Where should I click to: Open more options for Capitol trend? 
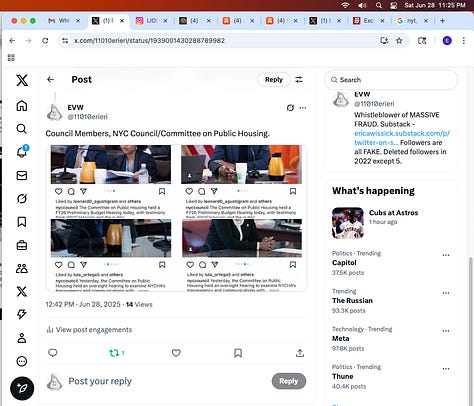coord(446,255)
